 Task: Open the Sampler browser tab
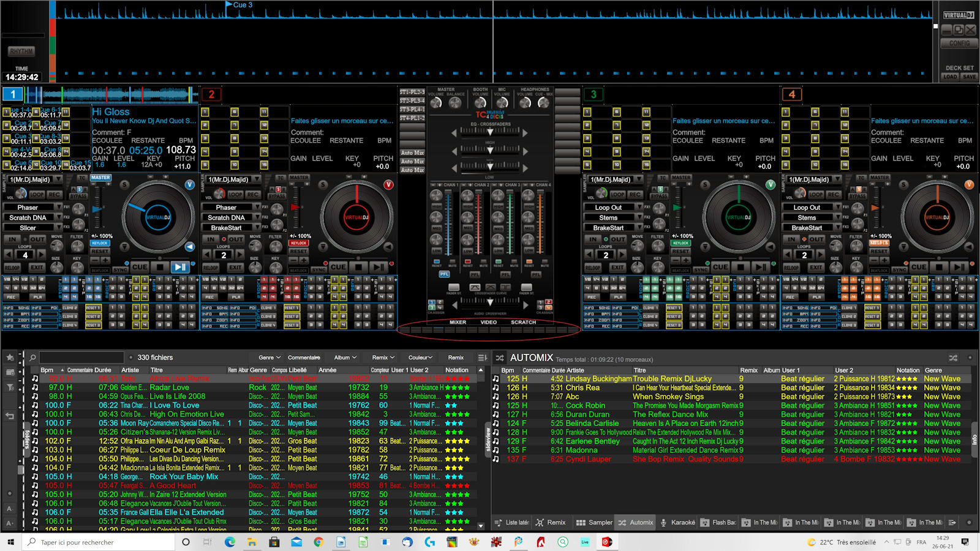(594, 522)
